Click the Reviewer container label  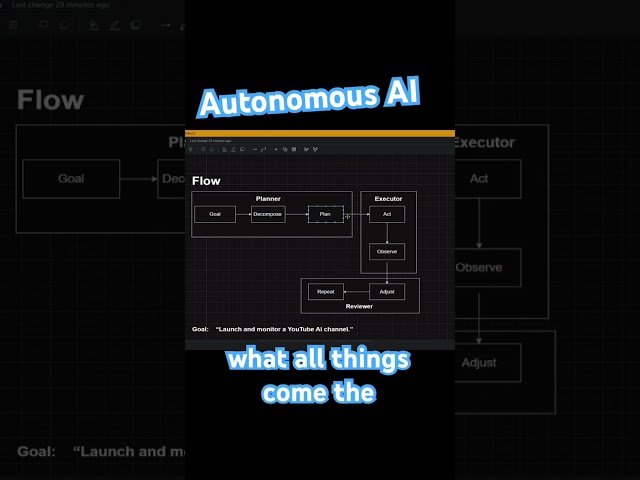(x=359, y=306)
